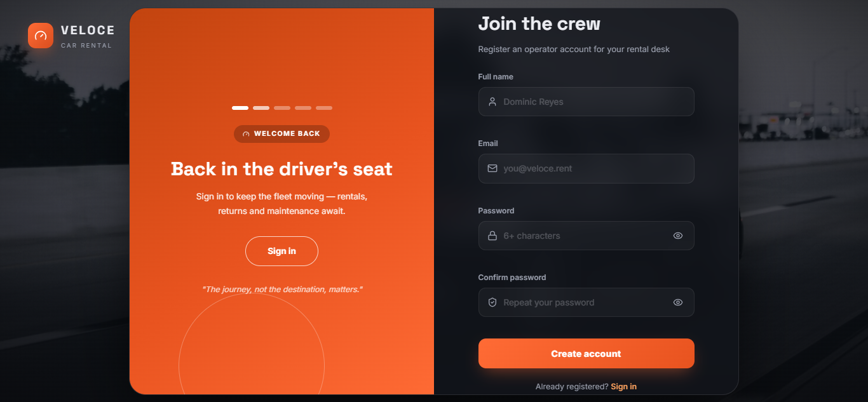Screen dimensions: 868x402
Task: Click the Veloce speedometer logo icon
Action: 41,36
